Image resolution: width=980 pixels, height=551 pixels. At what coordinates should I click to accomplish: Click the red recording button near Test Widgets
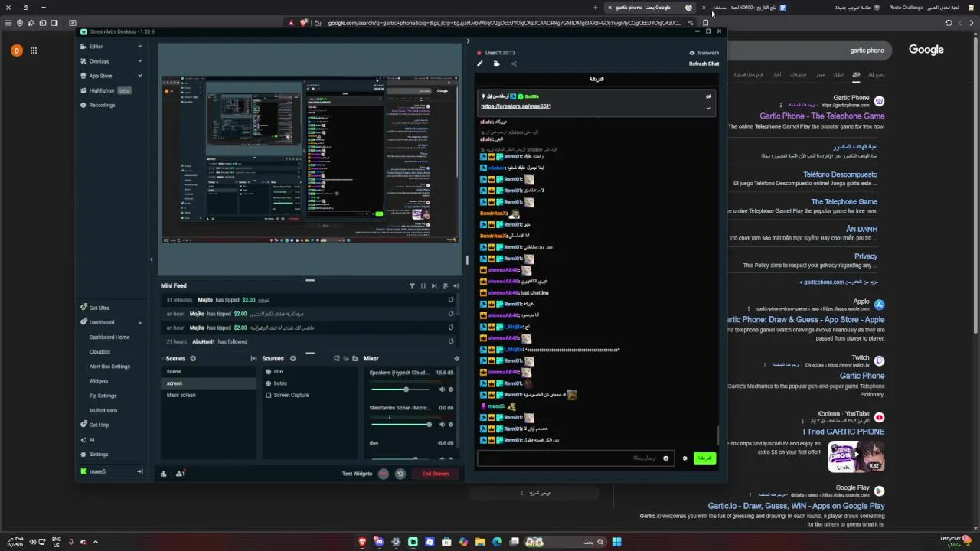(384, 474)
